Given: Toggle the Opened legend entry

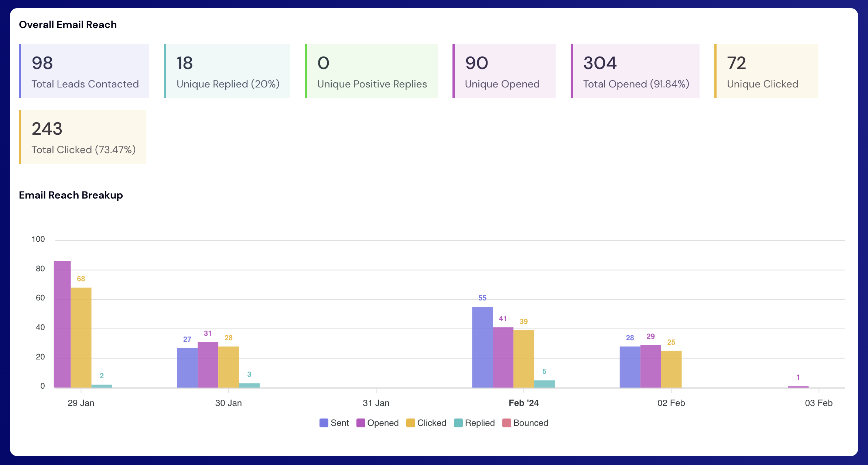Looking at the screenshot, I should [377, 423].
